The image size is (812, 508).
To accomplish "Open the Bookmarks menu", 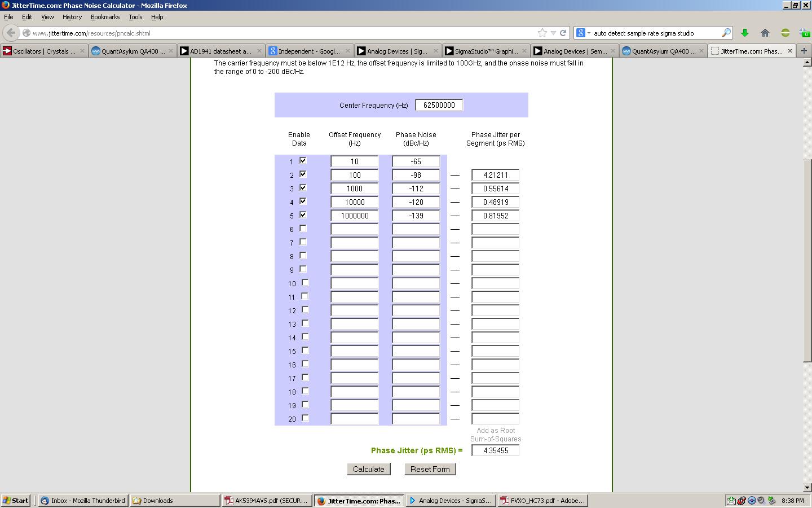I will point(105,17).
